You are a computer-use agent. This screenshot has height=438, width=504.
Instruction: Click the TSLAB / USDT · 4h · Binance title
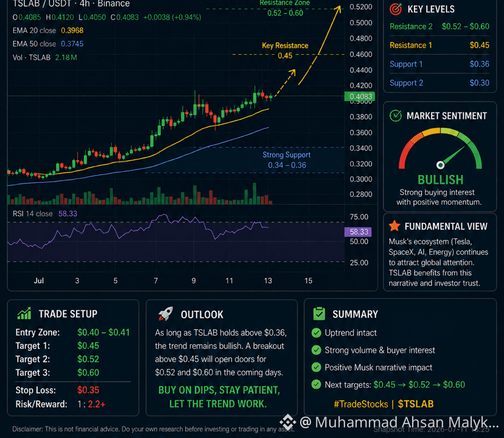tap(71, 4)
